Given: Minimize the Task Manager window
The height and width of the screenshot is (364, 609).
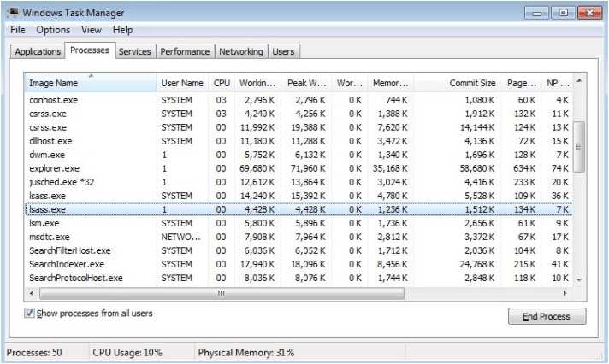Looking at the screenshot, I should 536,13.
